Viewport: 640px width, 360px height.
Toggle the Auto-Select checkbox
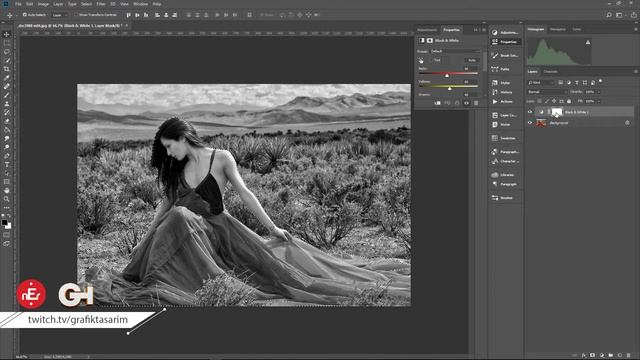[x=25, y=15]
